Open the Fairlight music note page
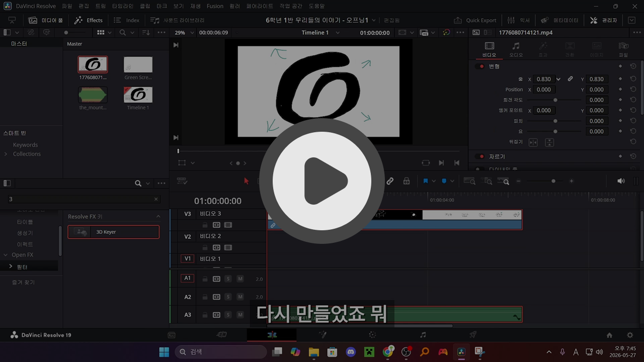The image size is (644, 362). 423,335
